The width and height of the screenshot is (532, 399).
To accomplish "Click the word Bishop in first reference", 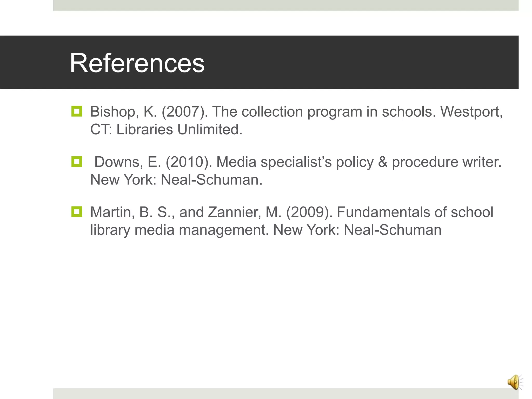I will click(113, 112).
